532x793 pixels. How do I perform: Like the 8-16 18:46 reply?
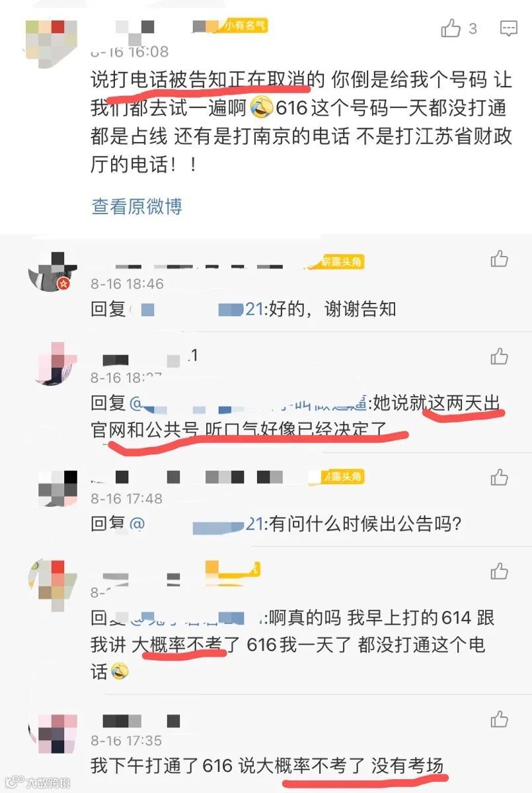[499, 259]
